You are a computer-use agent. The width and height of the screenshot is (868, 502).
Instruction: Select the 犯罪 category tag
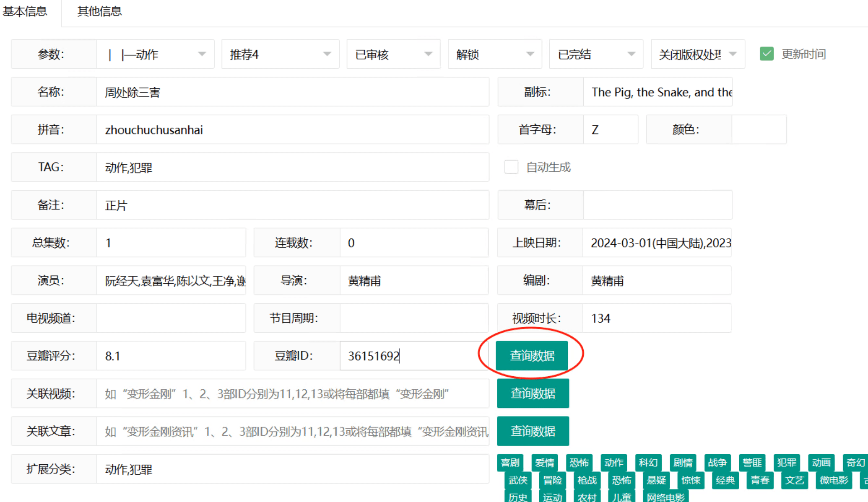click(x=787, y=463)
